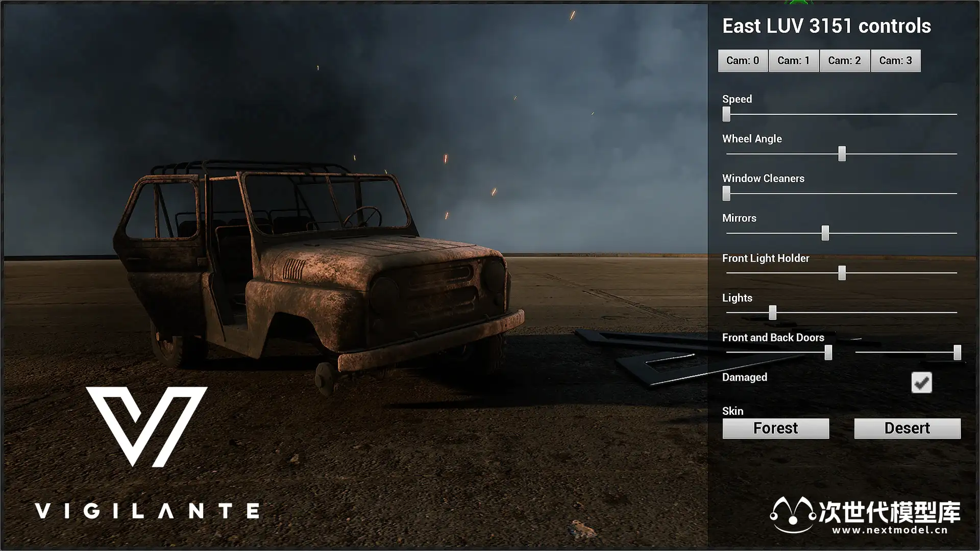The width and height of the screenshot is (980, 551).
Task: Apply the Forest skin
Action: point(775,429)
